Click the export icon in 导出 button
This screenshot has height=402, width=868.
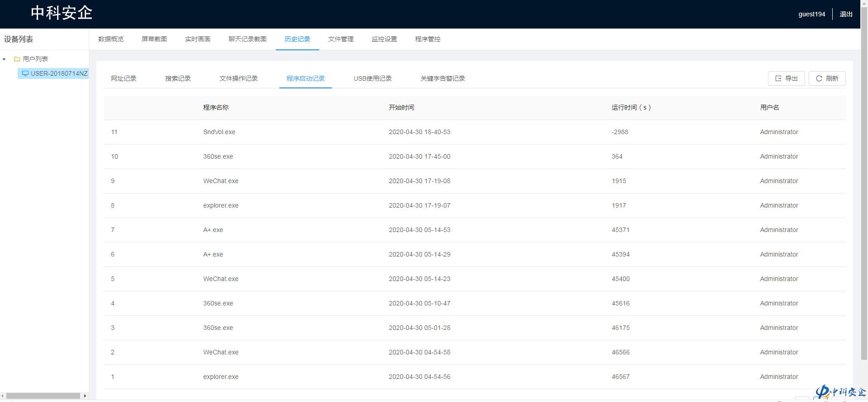click(778, 78)
